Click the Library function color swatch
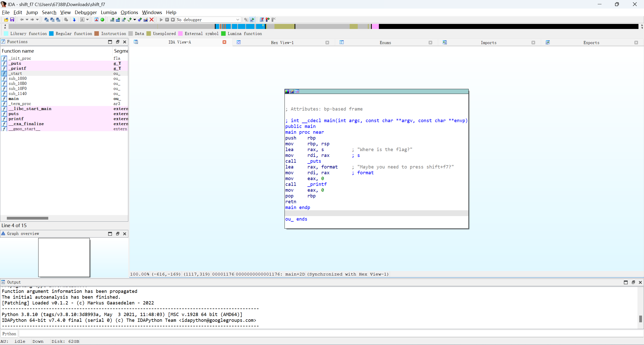The width and height of the screenshot is (644, 345). pyautogui.click(x=6, y=33)
